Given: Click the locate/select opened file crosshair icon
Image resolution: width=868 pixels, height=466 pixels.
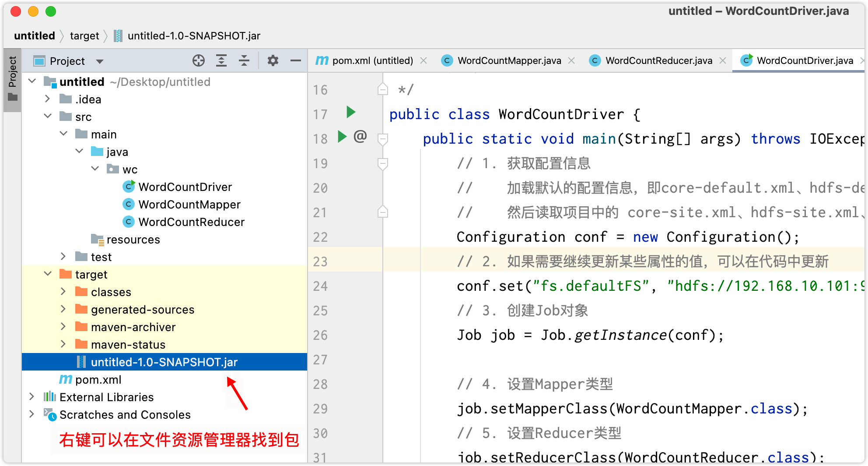Looking at the screenshot, I should tap(199, 60).
